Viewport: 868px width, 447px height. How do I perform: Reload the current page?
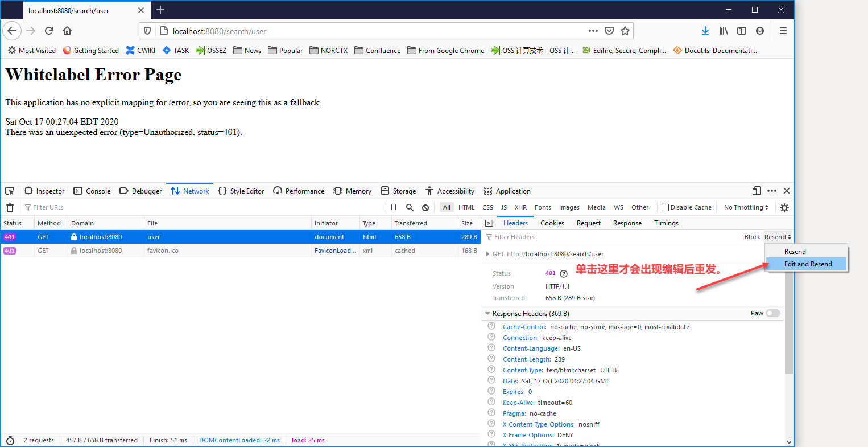[49, 31]
